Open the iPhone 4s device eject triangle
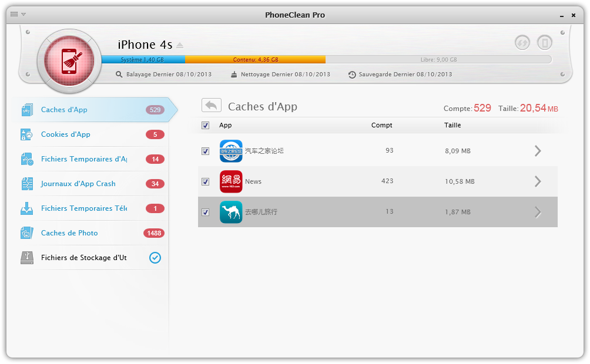Image resolution: width=590 pixels, height=364 pixels. (x=180, y=45)
